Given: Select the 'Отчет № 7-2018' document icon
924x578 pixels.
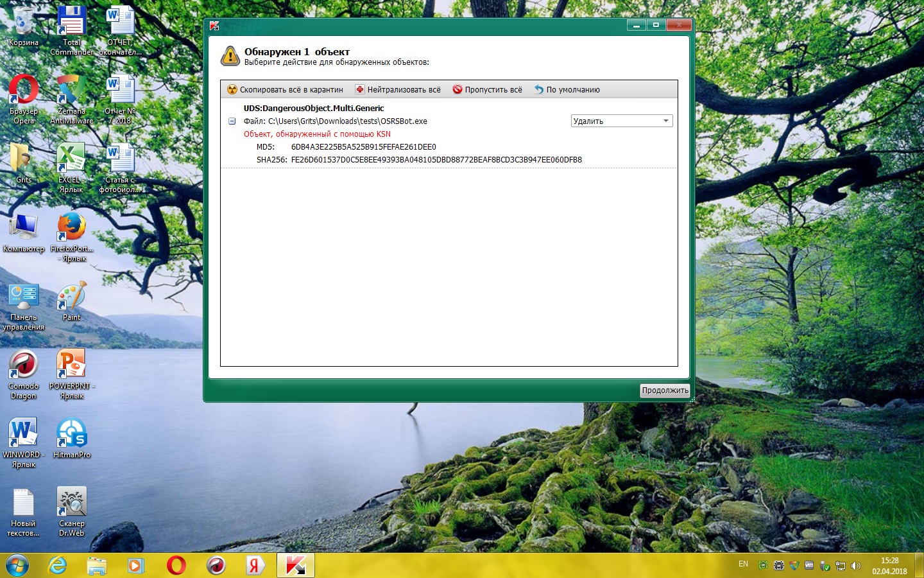Looking at the screenshot, I should pos(120,100).
